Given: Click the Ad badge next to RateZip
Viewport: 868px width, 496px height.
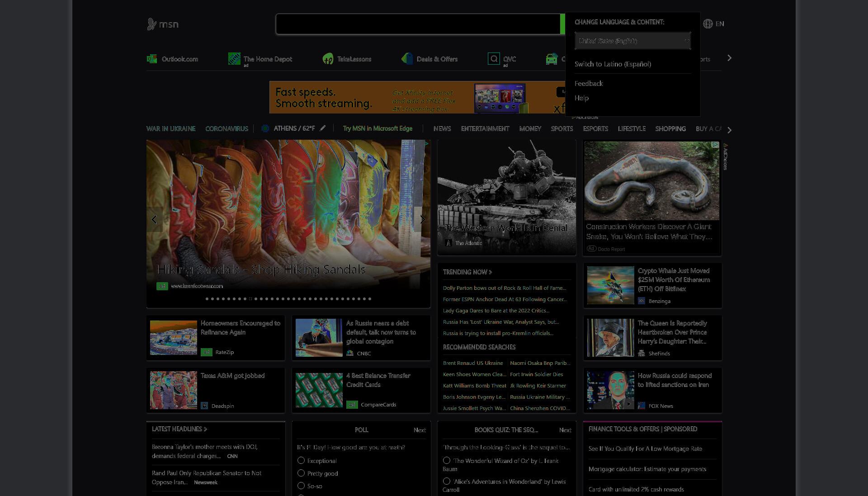Looking at the screenshot, I should [x=207, y=352].
